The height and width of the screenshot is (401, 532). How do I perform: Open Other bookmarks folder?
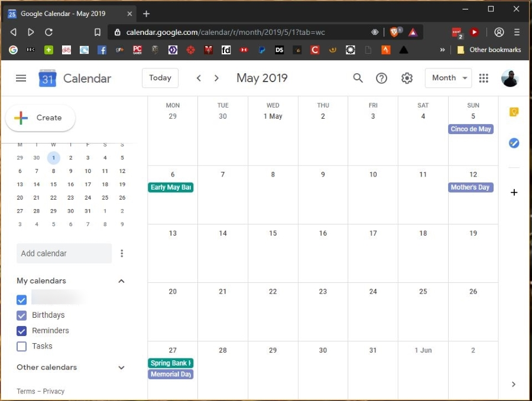pyautogui.click(x=489, y=50)
